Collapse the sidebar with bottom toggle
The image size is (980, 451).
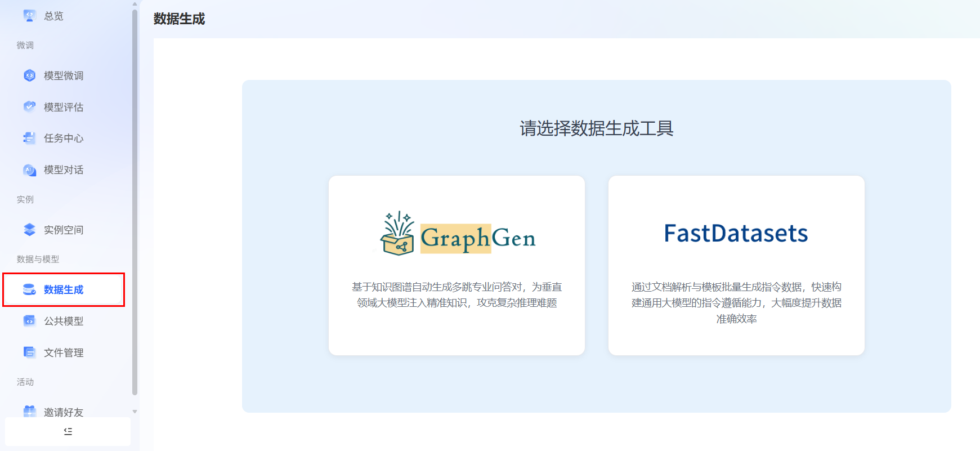[x=68, y=431]
